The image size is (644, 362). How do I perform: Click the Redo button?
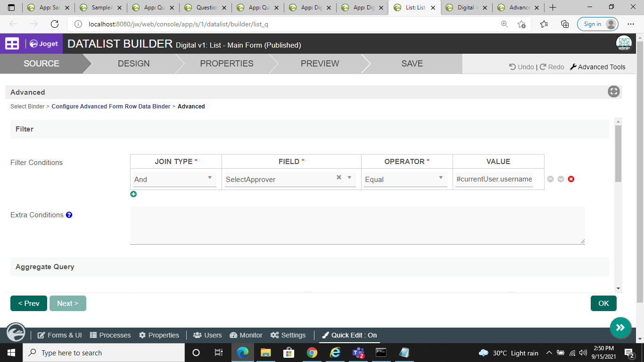point(552,67)
